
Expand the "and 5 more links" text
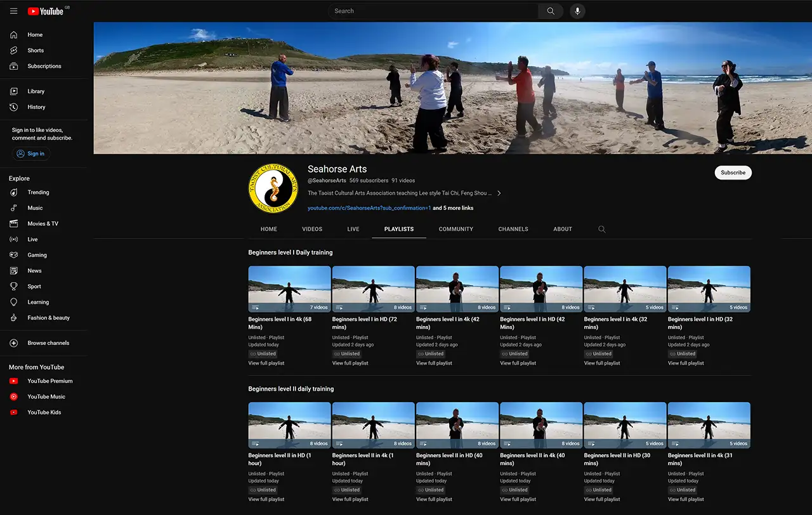[x=453, y=208]
